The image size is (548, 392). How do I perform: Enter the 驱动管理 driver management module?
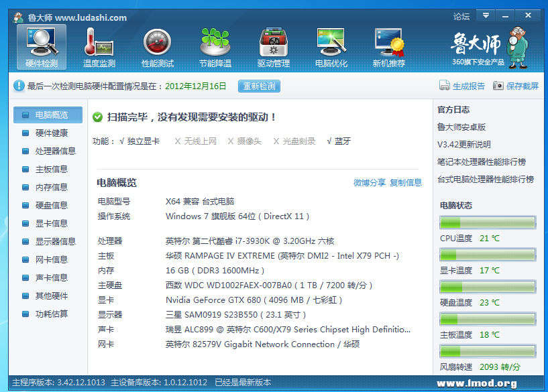(272, 44)
